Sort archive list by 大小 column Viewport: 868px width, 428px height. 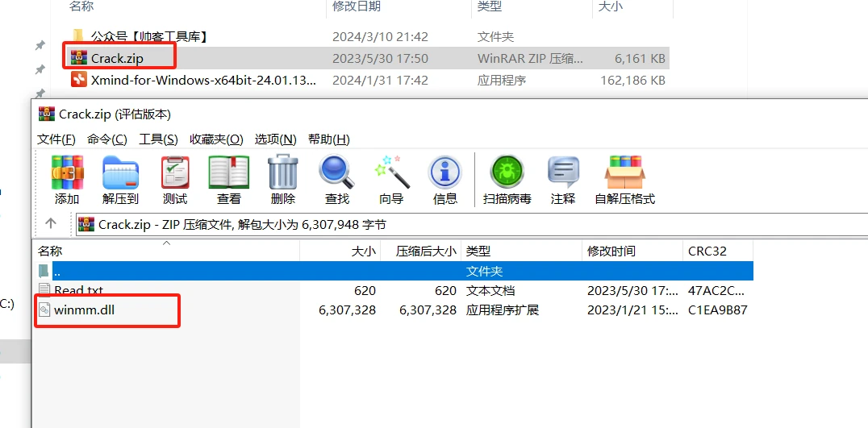(x=340, y=251)
